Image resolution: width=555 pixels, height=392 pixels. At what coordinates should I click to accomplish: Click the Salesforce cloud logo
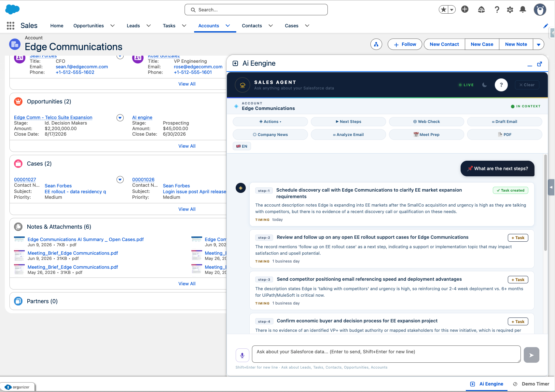[x=12, y=9]
